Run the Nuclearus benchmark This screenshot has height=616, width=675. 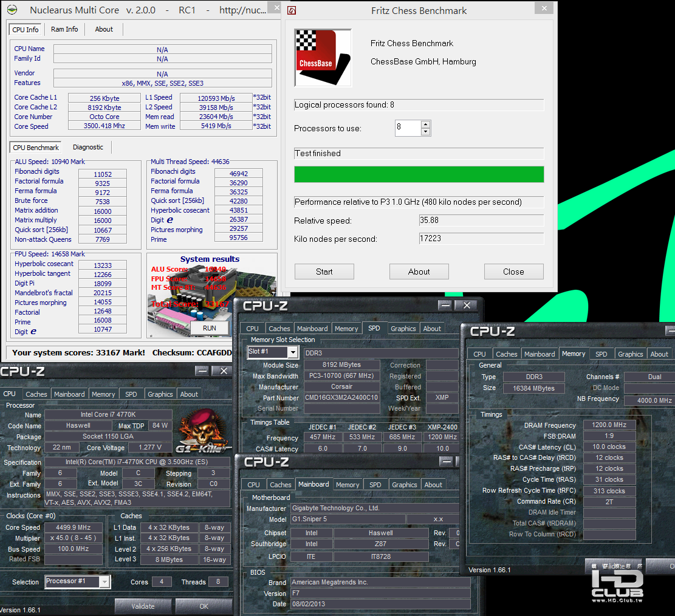coord(209,328)
